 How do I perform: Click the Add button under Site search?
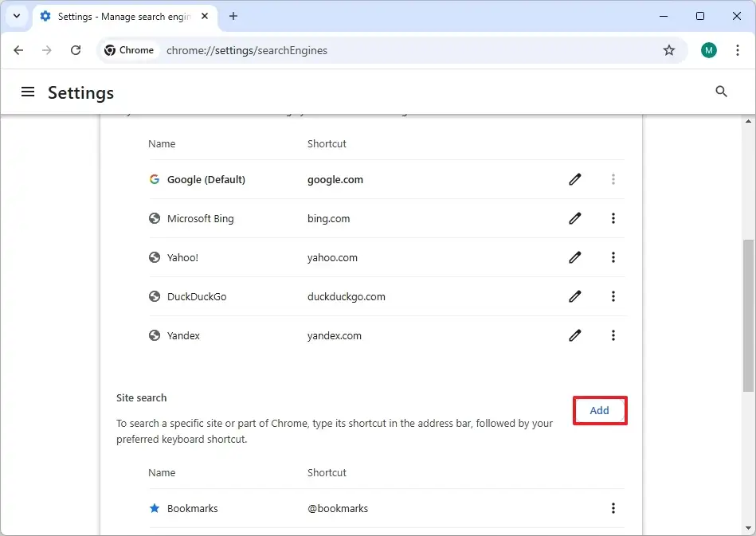point(599,410)
